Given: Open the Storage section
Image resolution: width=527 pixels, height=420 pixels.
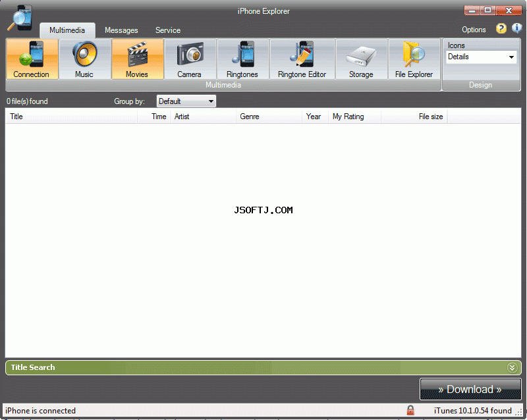Looking at the screenshot, I should (361, 59).
